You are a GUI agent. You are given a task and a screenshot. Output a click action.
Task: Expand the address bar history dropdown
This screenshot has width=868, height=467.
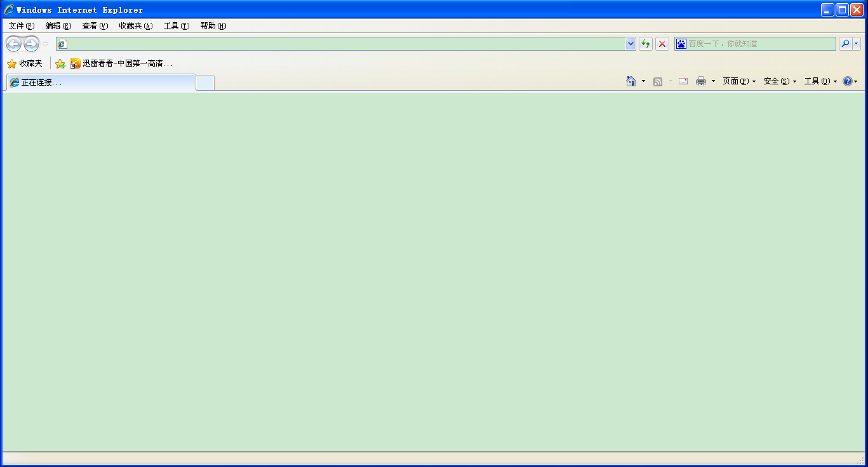click(x=631, y=44)
